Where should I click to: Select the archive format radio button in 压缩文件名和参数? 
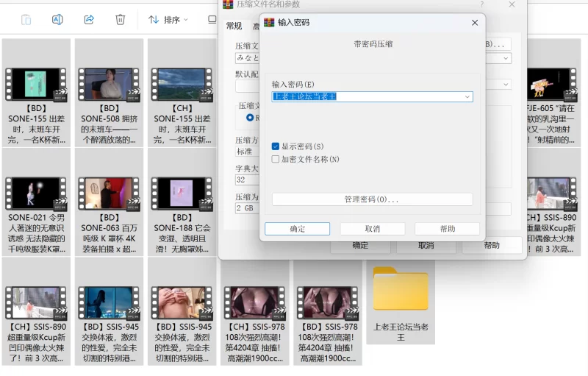(250, 118)
